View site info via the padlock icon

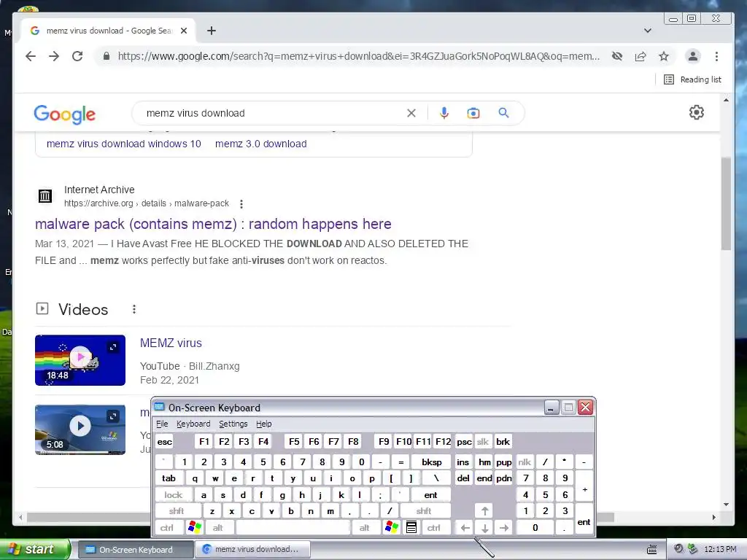coord(107,56)
